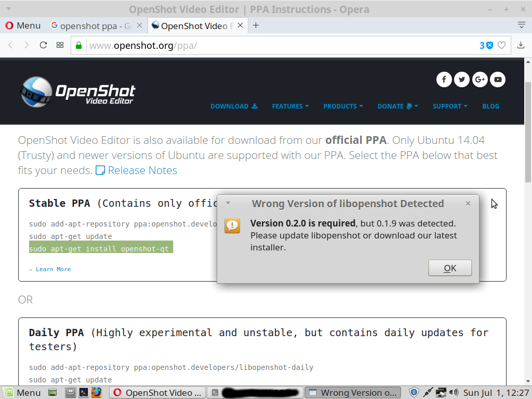Reload the current page
Image resolution: width=532 pixels, height=399 pixels.
click(x=43, y=45)
